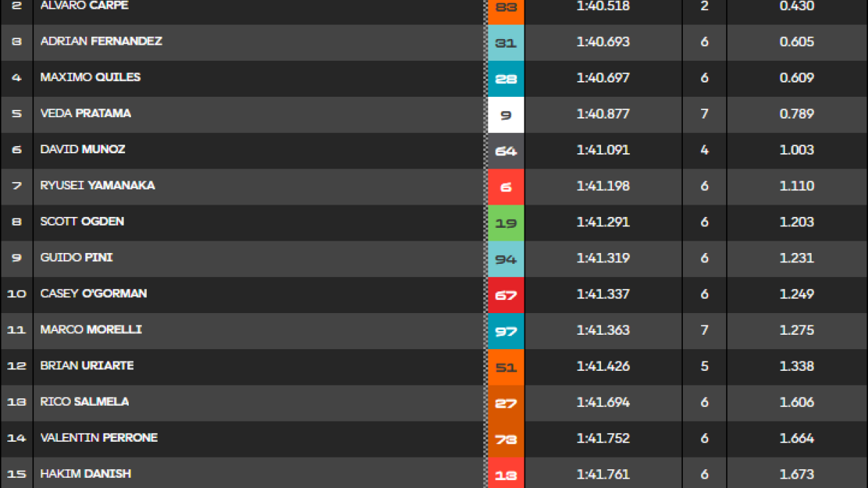Open David Munoz entry

click(82, 150)
